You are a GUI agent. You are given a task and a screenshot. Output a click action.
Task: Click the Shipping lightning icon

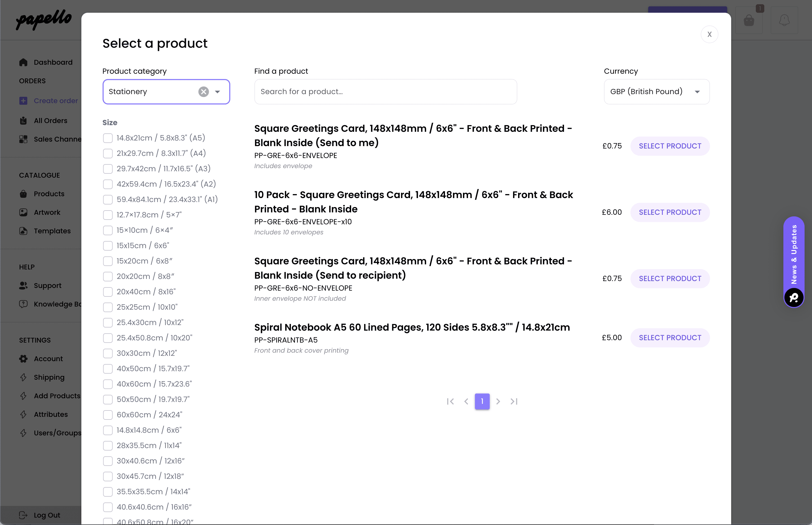point(23,377)
